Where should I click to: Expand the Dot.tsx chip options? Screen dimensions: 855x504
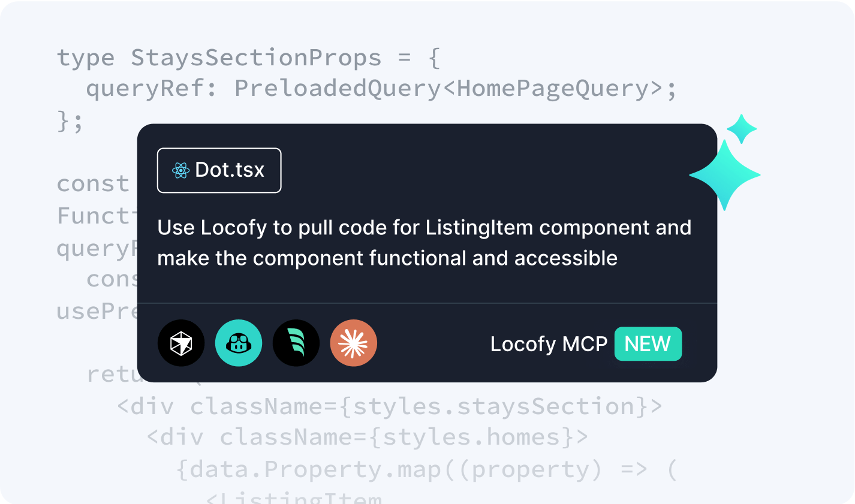pos(219,170)
